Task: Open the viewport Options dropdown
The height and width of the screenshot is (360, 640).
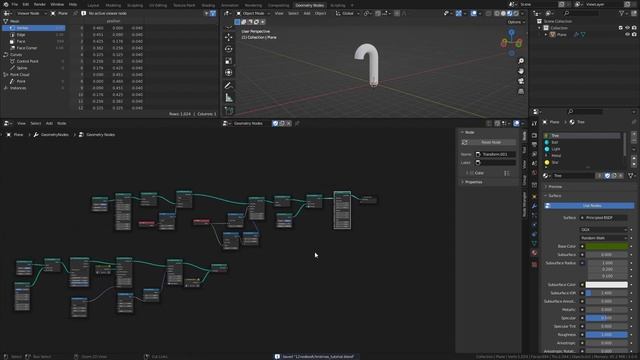Action: point(516,22)
